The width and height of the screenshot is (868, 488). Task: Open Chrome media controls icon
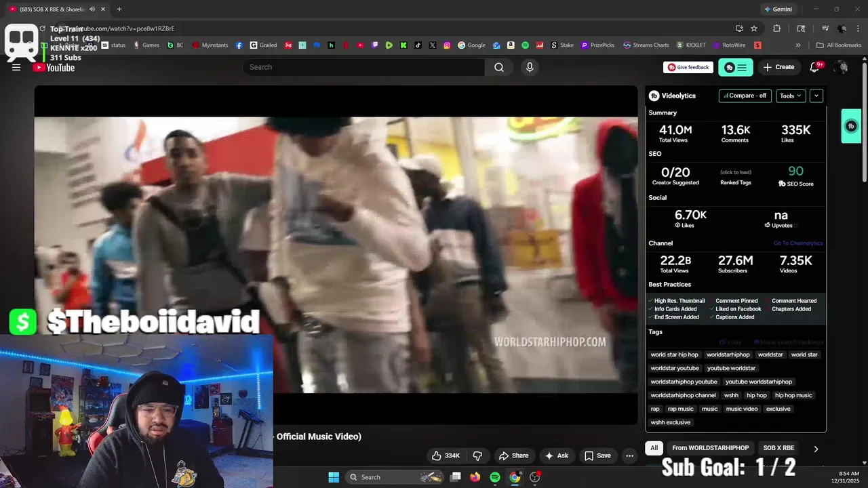[825, 28]
